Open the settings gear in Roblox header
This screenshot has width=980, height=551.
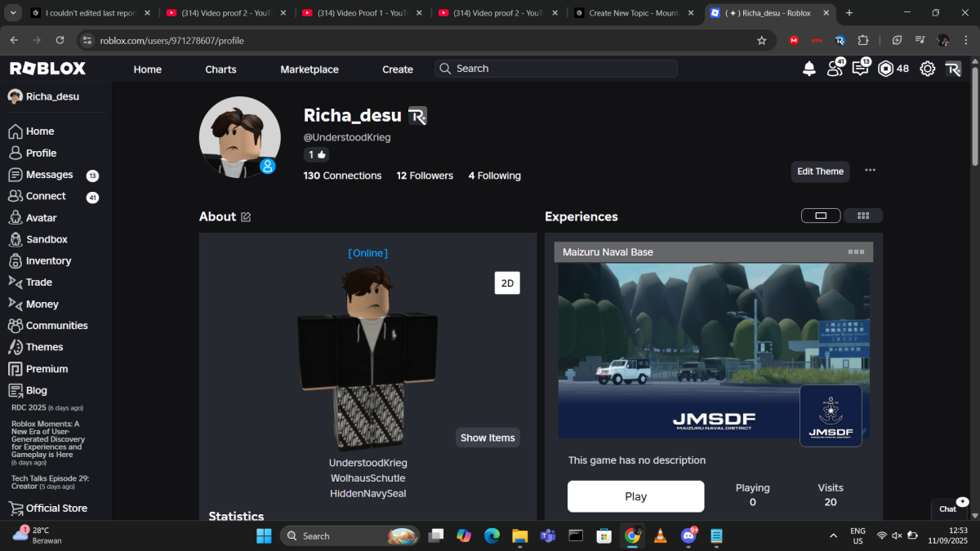coord(928,69)
